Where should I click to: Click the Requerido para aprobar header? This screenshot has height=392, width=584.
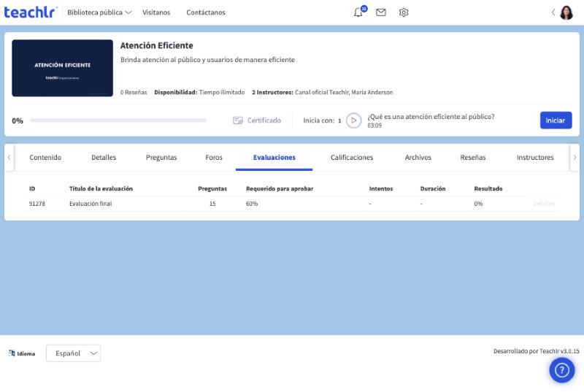280,189
